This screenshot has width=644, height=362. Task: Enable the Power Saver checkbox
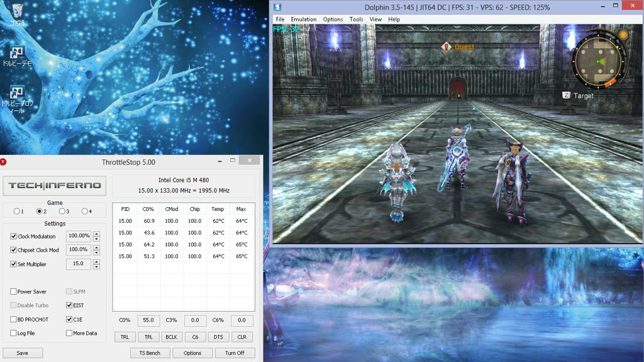click(x=14, y=292)
